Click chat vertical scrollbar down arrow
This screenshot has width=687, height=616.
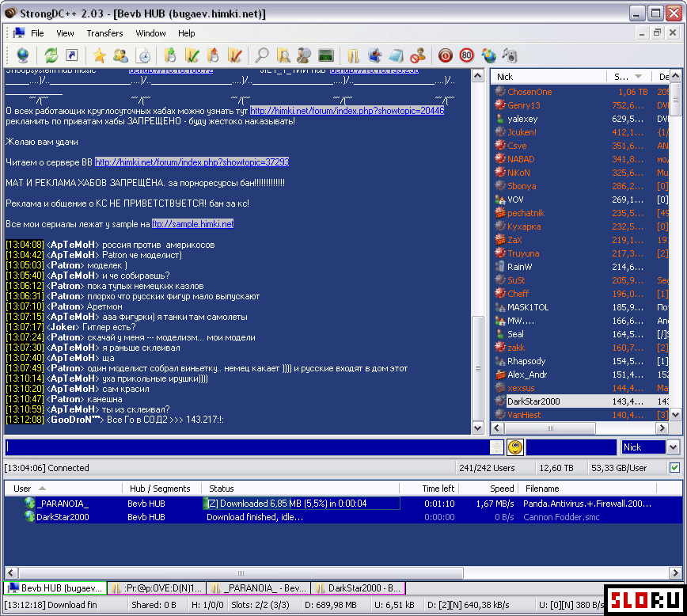[x=477, y=428]
